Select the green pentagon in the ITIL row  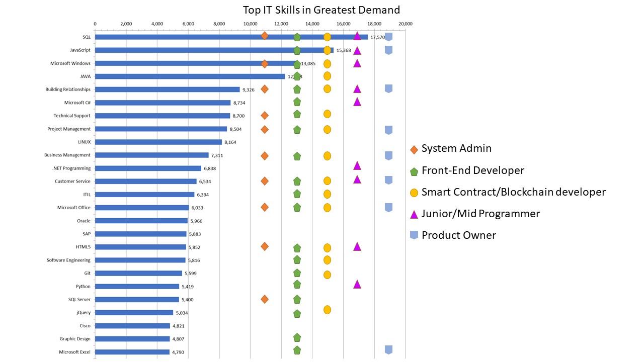point(297,194)
